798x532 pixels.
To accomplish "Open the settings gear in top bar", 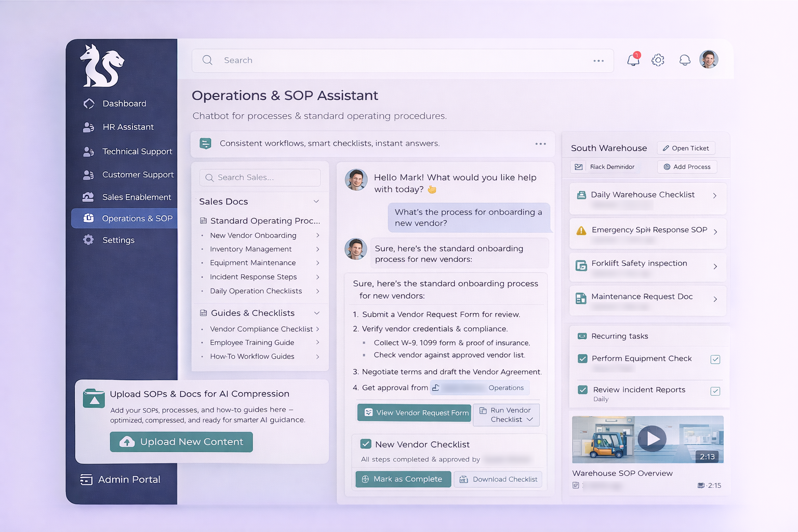I will pos(658,60).
